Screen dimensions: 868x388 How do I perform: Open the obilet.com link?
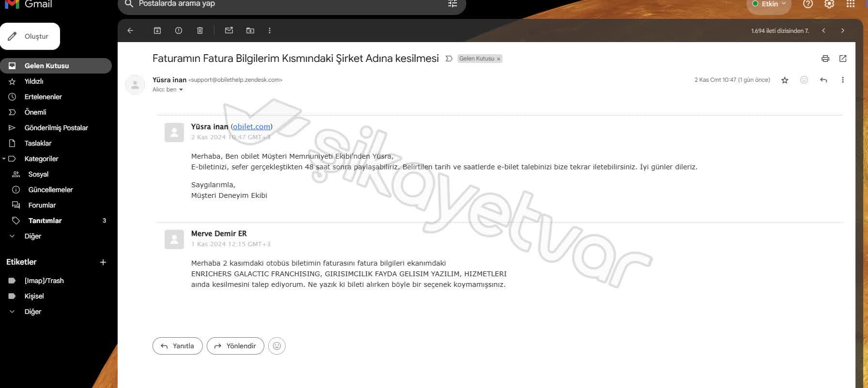point(252,127)
